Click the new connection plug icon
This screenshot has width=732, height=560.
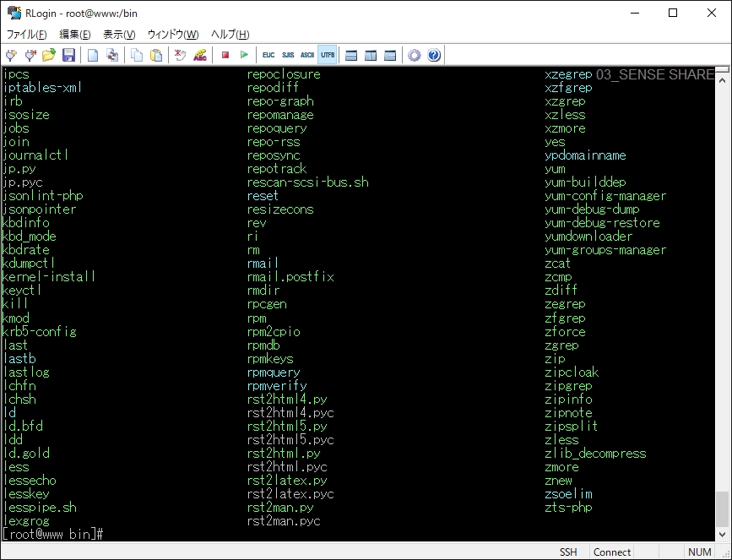pos(11,55)
